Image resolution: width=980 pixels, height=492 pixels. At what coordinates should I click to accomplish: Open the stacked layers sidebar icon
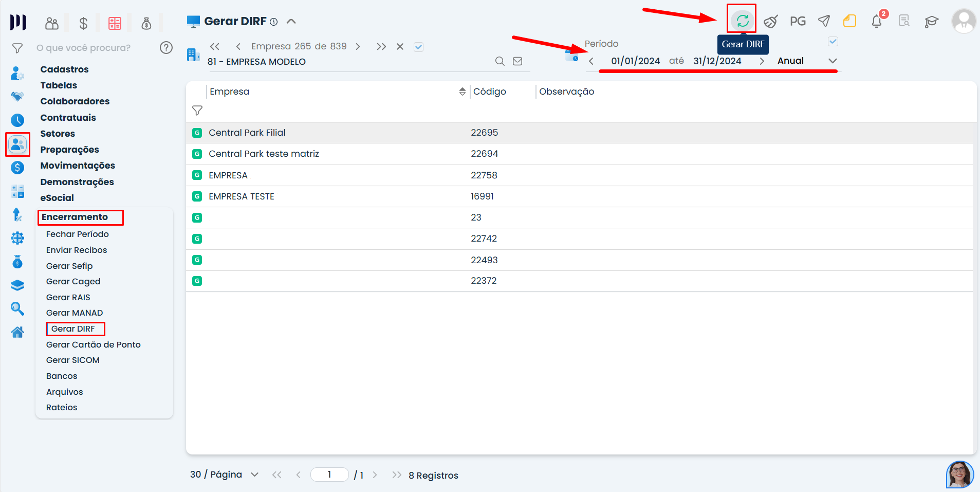(x=17, y=285)
